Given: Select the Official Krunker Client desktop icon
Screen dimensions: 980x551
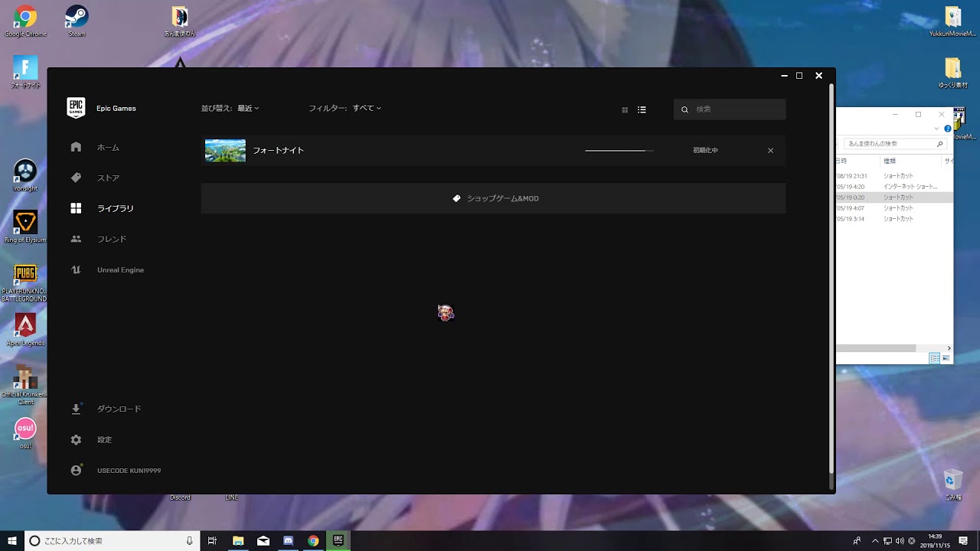Looking at the screenshot, I should click(25, 385).
